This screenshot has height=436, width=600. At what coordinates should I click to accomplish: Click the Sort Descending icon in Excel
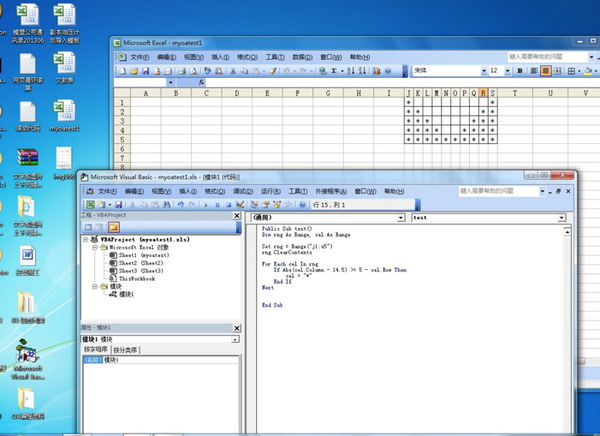click(362, 71)
